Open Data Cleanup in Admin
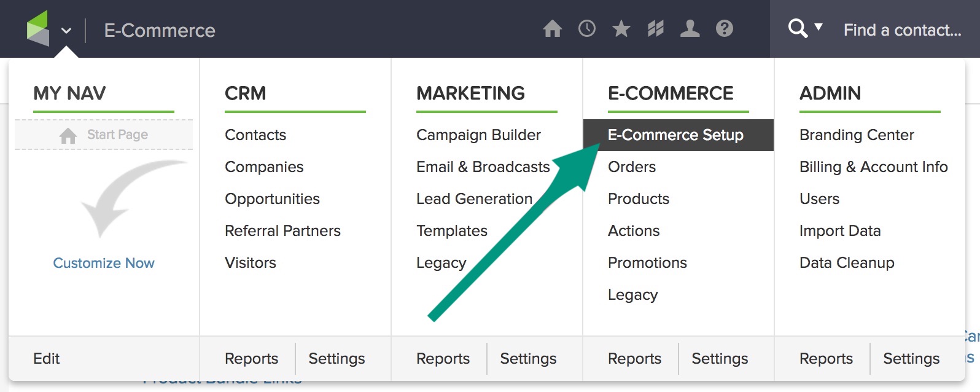980x392 pixels. coord(847,262)
